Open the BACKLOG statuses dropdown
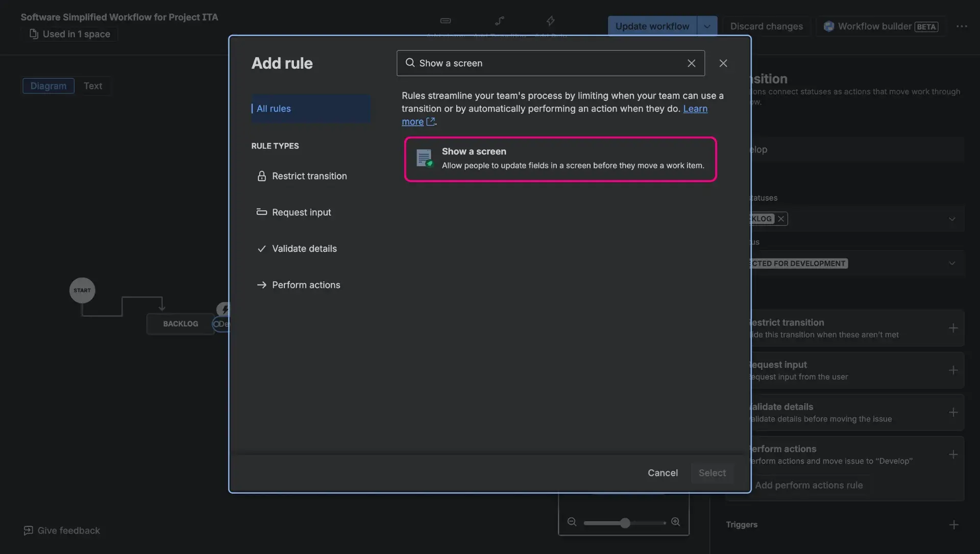 click(951, 218)
